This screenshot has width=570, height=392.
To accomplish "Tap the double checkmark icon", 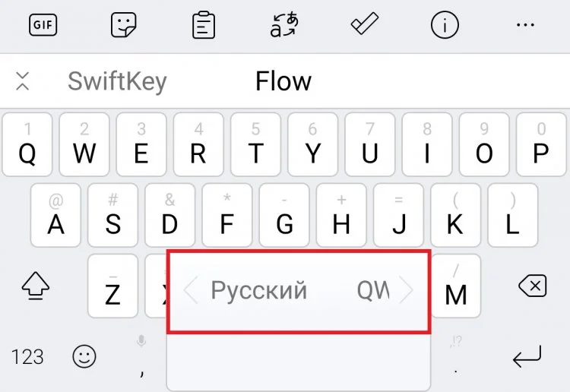I will click(365, 24).
